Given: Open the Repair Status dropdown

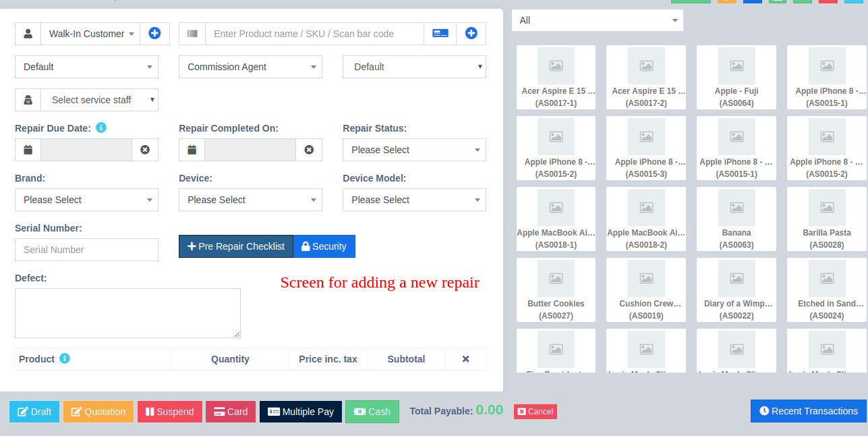Looking at the screenshot, I should tap(414, 150).
